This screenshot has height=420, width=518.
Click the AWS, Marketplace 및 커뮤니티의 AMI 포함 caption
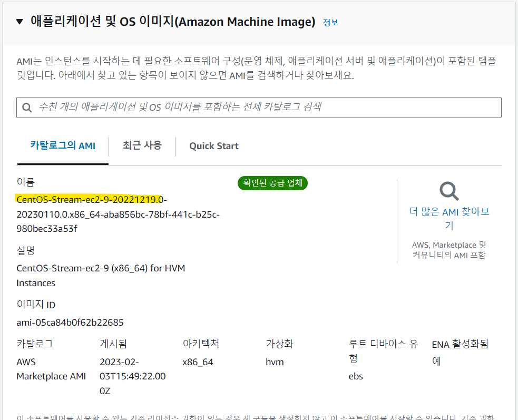tap(449, 250)
